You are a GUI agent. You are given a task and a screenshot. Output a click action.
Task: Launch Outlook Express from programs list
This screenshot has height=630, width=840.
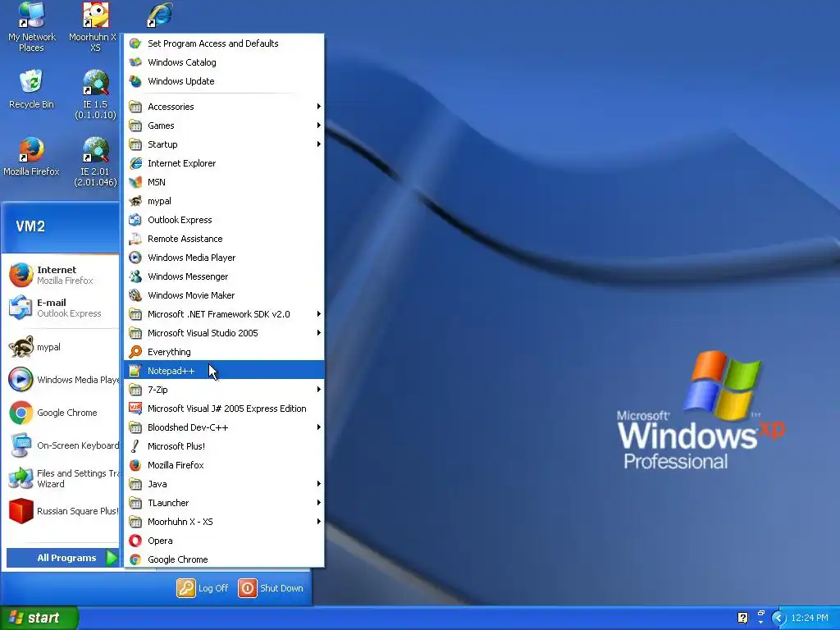point(224,220)
